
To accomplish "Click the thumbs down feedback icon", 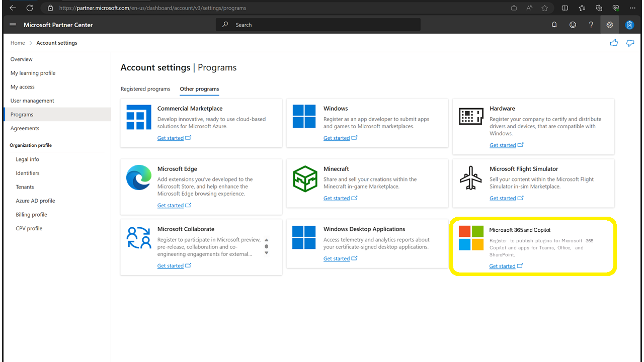I will click(630, 43).
